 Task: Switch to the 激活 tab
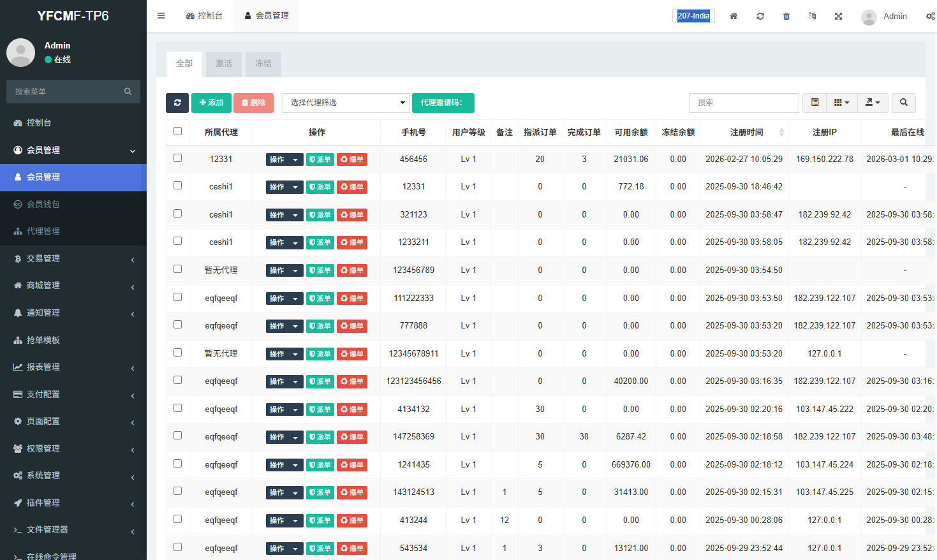point(224,64)
